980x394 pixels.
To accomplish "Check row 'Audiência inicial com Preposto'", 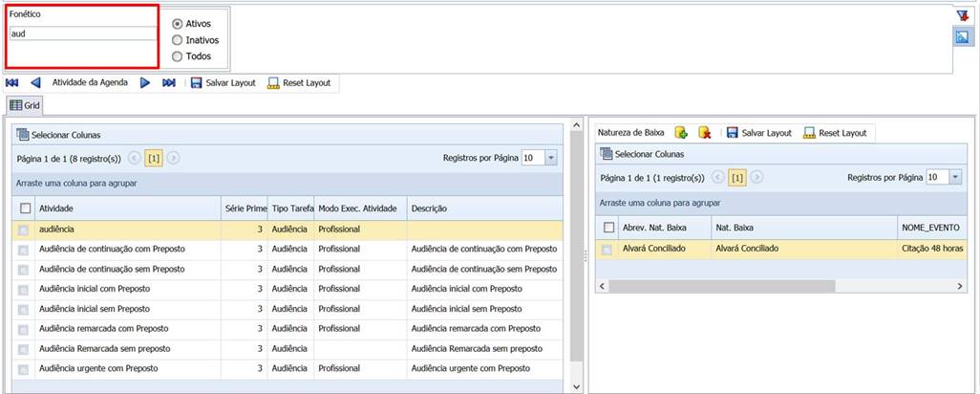I will [x=23, y=290].
